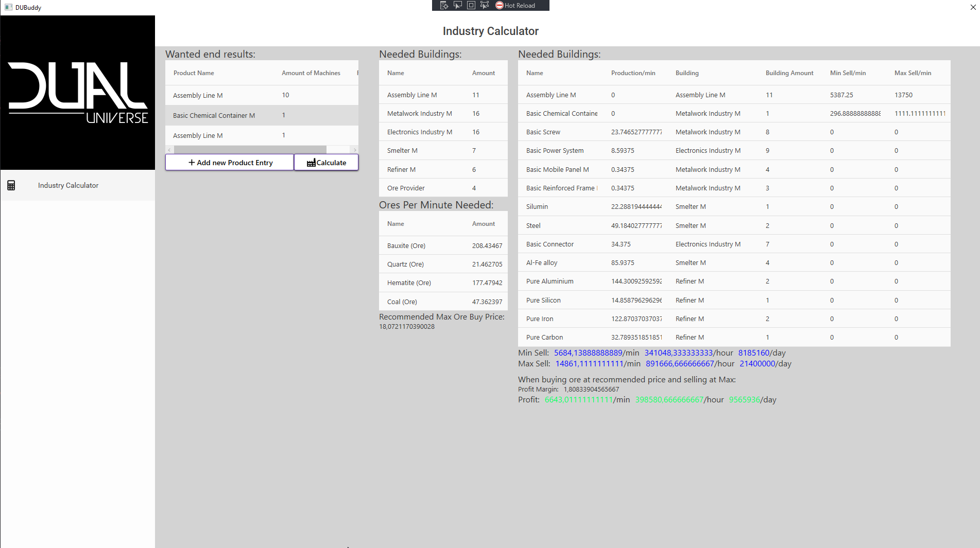Click Pure Iron row

coord(734,319)
